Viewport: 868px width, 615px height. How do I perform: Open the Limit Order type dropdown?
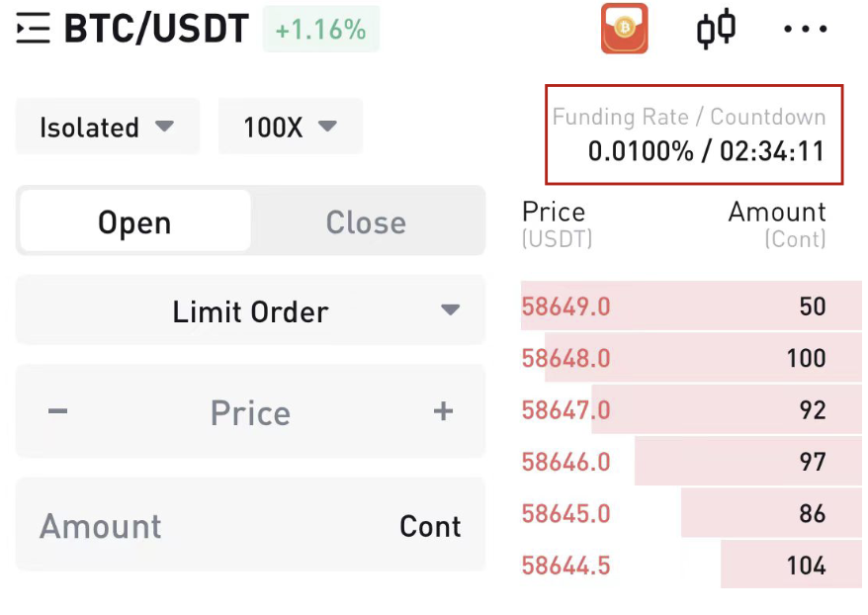(x=251, y=310)
